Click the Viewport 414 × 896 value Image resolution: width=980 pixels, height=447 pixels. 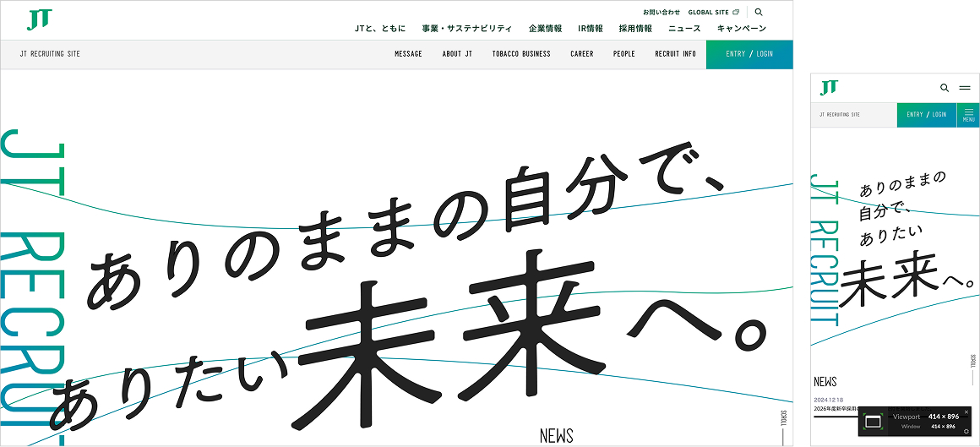pos(943,417)
